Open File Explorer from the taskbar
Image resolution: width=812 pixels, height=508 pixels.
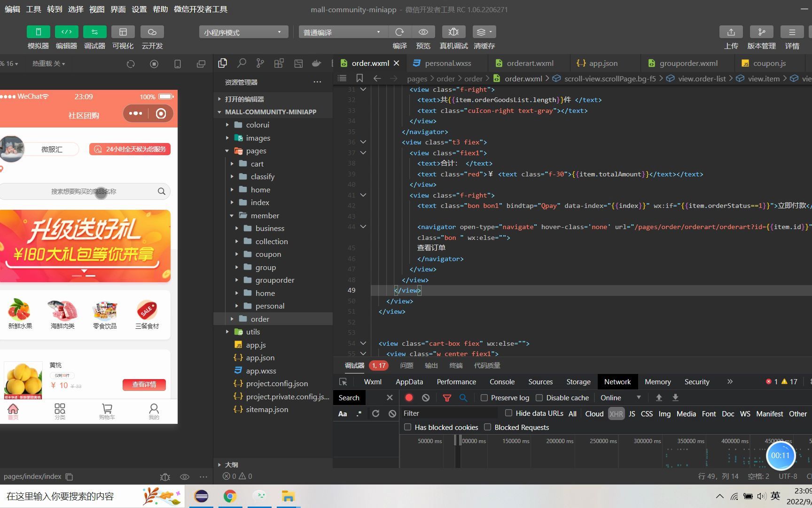click(288, 496)
